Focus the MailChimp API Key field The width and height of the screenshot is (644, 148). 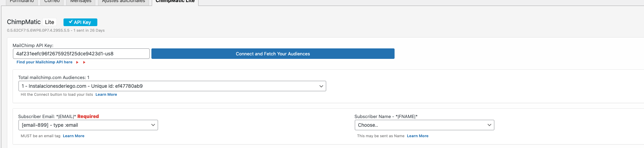tap(81, 54)
